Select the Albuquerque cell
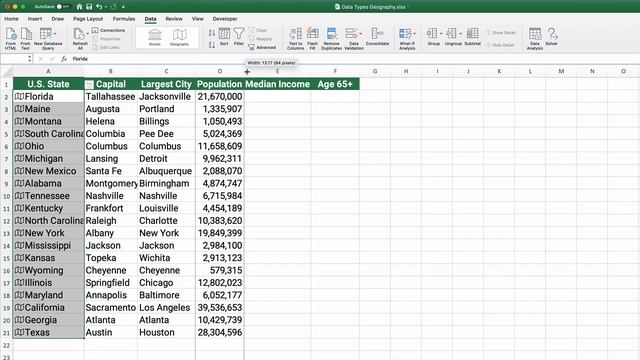This screenshot has height=360, width=640. (x=166, y=171)
